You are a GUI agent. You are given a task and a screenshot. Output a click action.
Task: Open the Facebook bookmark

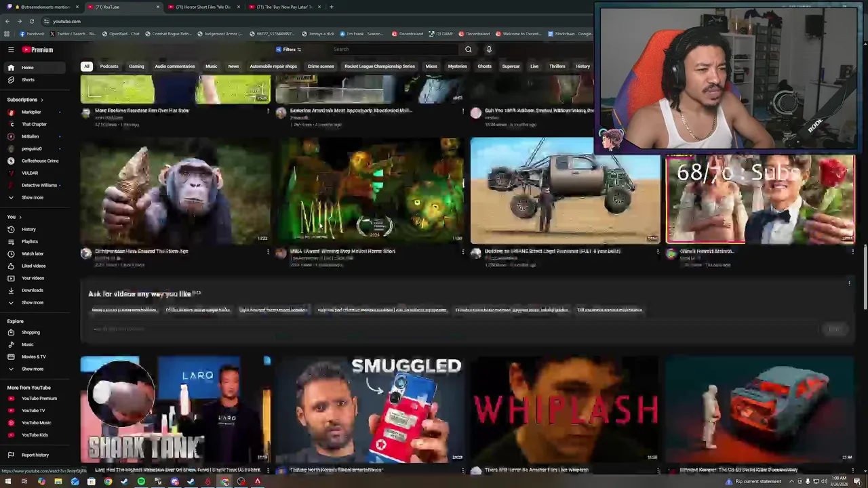click(32, 34)
